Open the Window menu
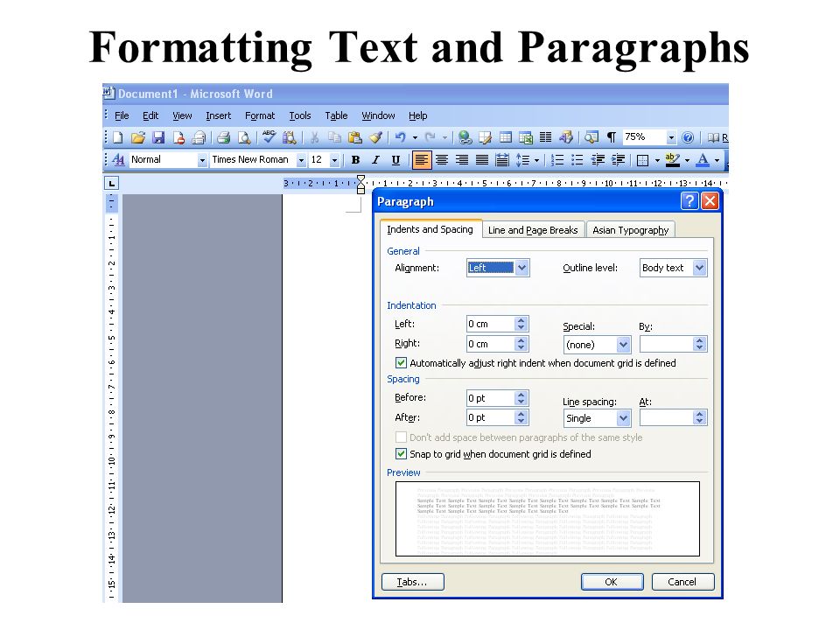 pyautogui.click(x=378, y=115)
